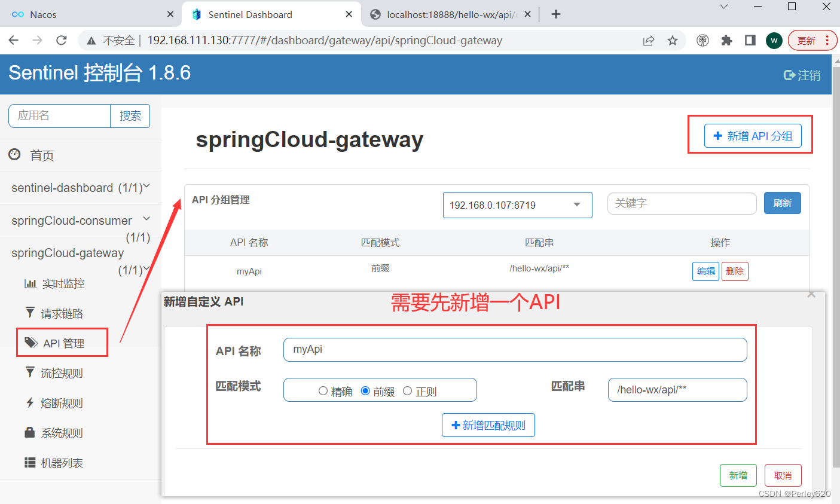Focus the 关键字 filter field
840x504 pixels.
click(x=682, y=203)
